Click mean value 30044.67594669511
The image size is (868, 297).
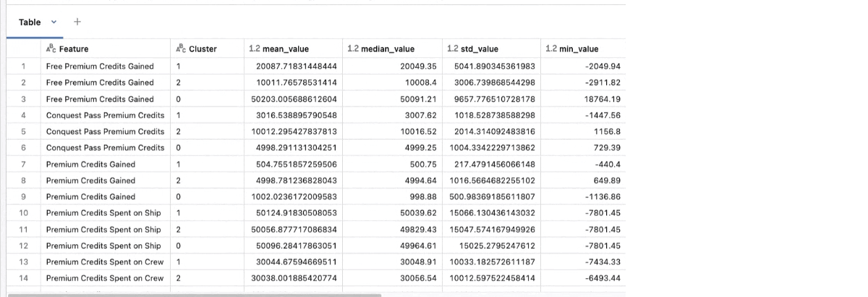(297, 262)
